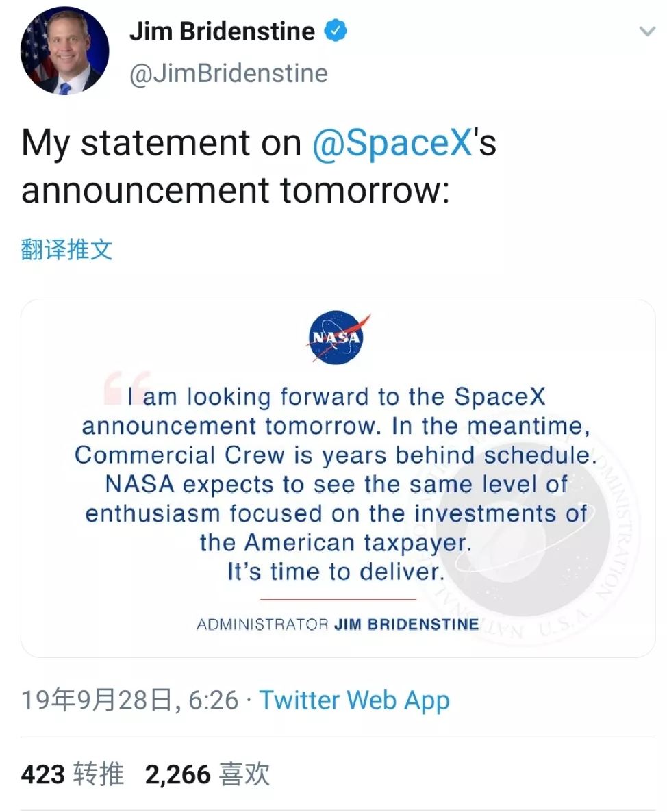Open the tweet options chevron menu
The height and width of the screenshot is (812, 667).
(649, 30)
